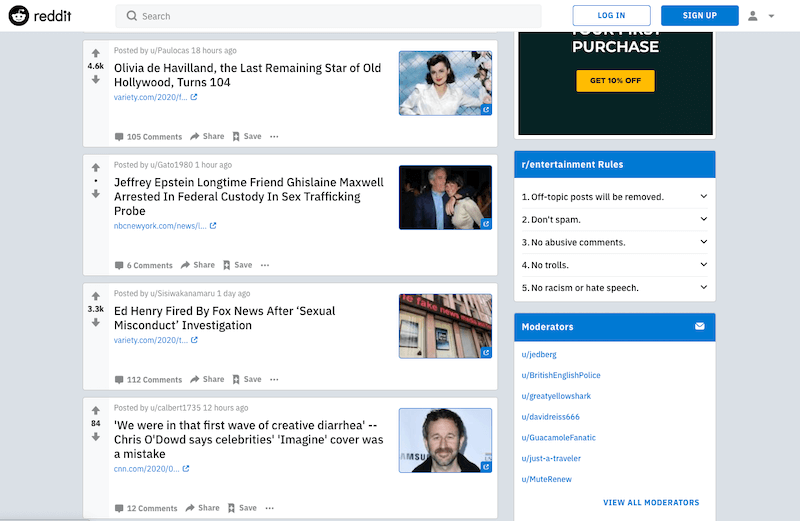
Task: Share the Chris O'Dowd Imagine post
Action: tap(203, 508)
